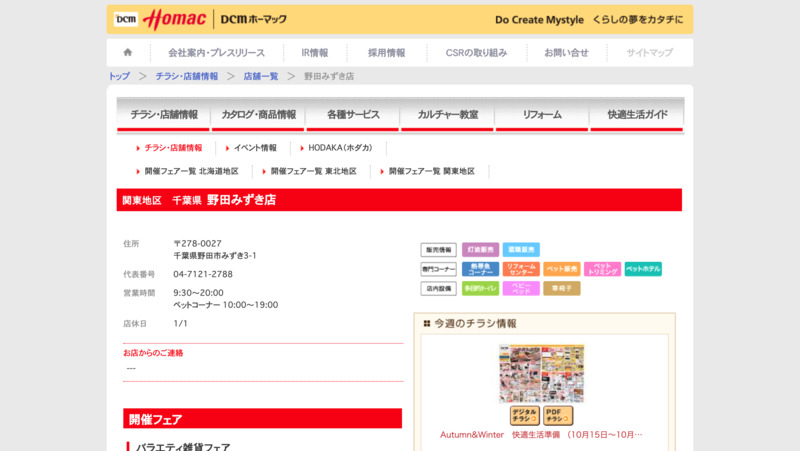Select the リフォーム tab
Viewport: 800px width, 451px height.
point(542,115)
